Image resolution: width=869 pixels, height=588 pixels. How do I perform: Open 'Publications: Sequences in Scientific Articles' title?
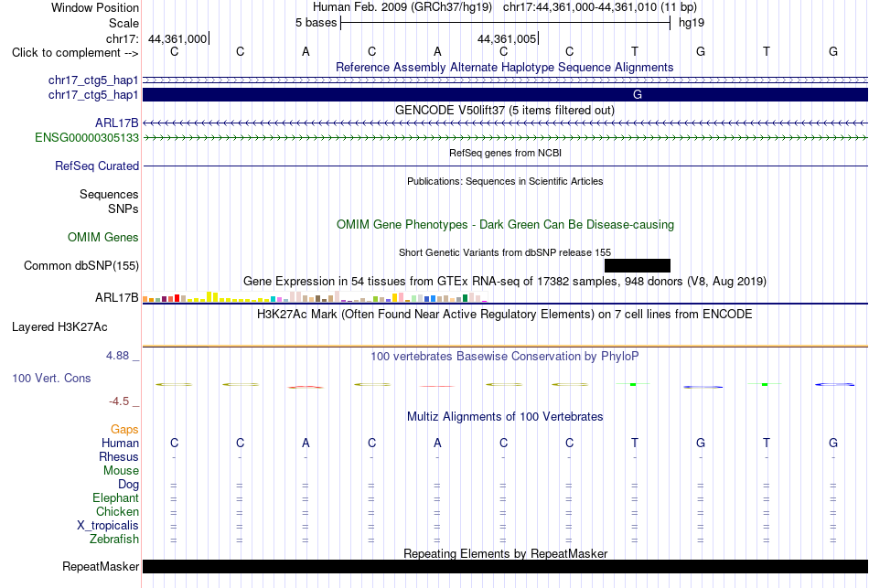coord(505,181)
